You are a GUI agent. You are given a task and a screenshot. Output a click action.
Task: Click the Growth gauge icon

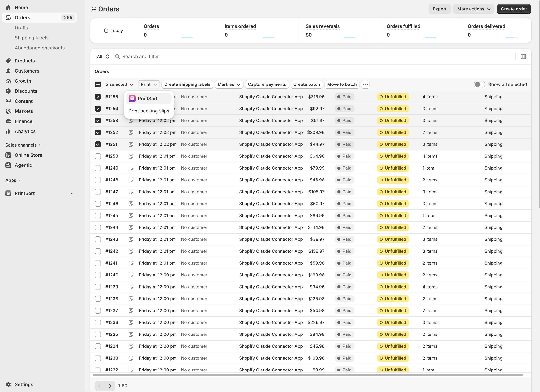pyautogui.click(x=8, y=81)
